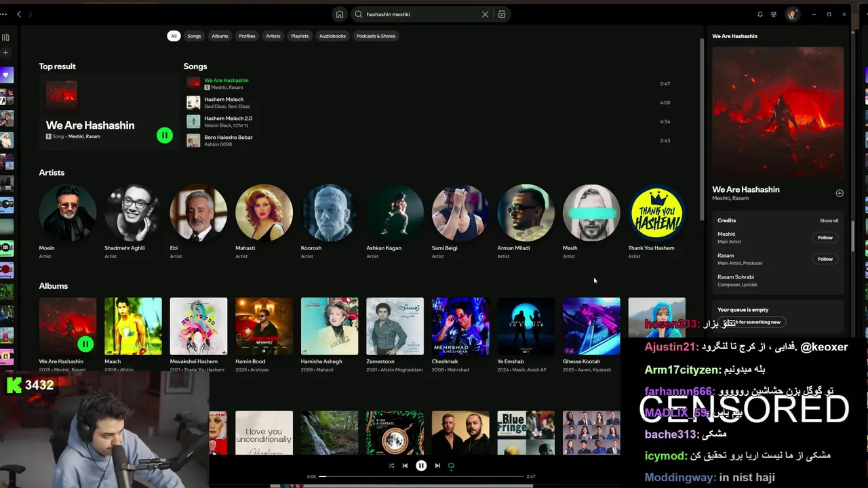This screenshot has width=868, height=488.
Task: Add We Are Hashashin to library plus icon
Action: pos(840,193)
